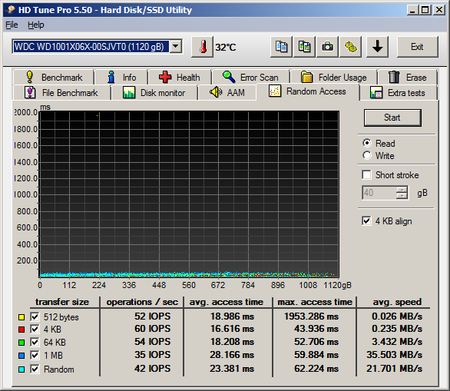
Task: Click the operations / sec column header
Action: pos(142,302)
